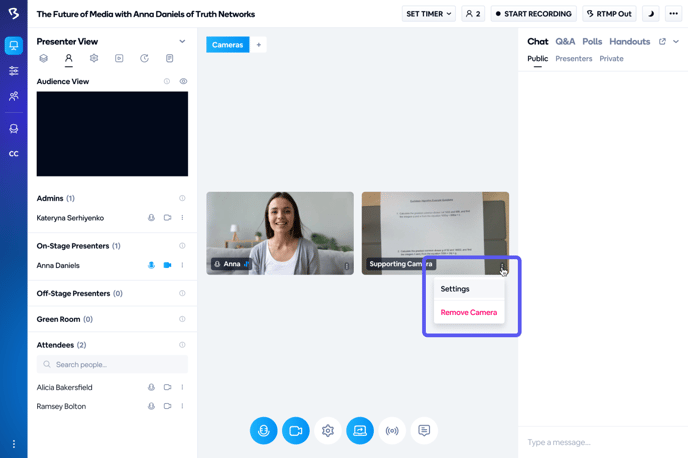Open options menu for Alicia Bakersfield
This screenshot has width=688, height=458.
[183, 387]
